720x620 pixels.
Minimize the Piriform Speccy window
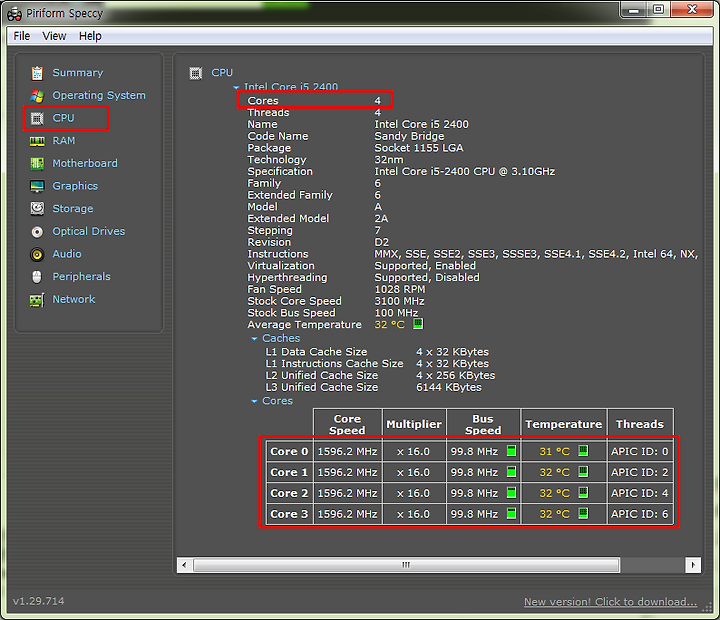[x=634, y=10]
